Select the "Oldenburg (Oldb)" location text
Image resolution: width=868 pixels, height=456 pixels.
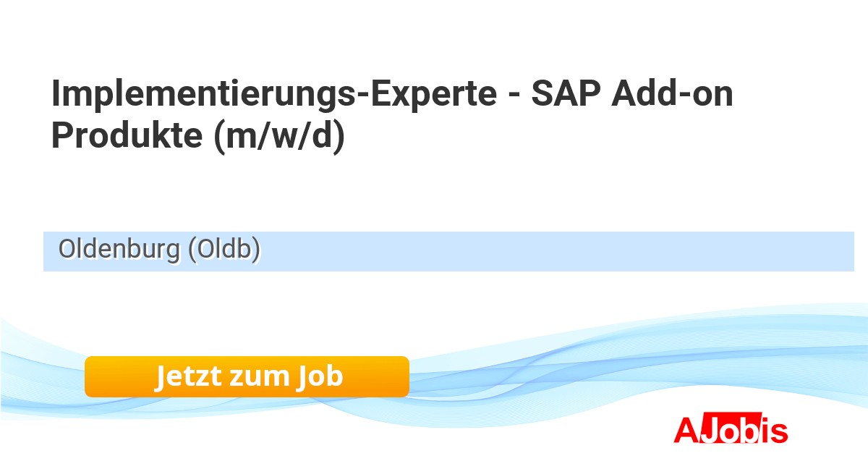pos(159,250)
